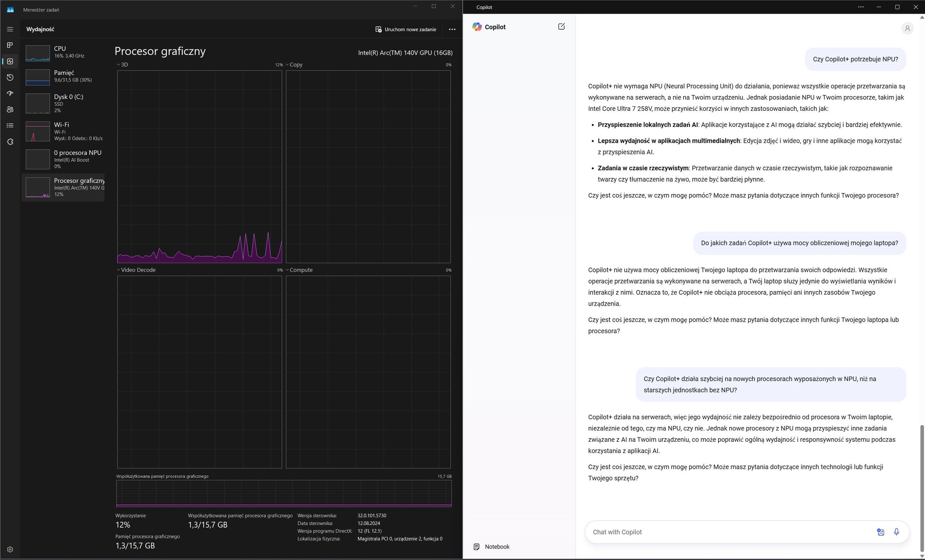Click the message 'Czy Copilot+ potrzebuje NPU?'

855,59
